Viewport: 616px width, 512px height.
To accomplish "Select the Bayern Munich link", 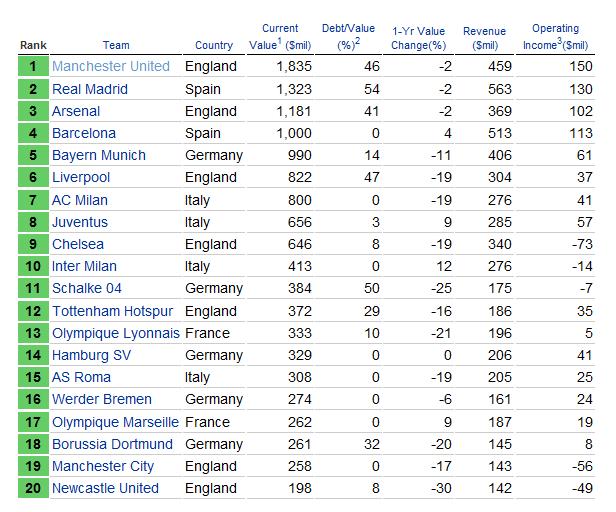I will click(99, 155).
